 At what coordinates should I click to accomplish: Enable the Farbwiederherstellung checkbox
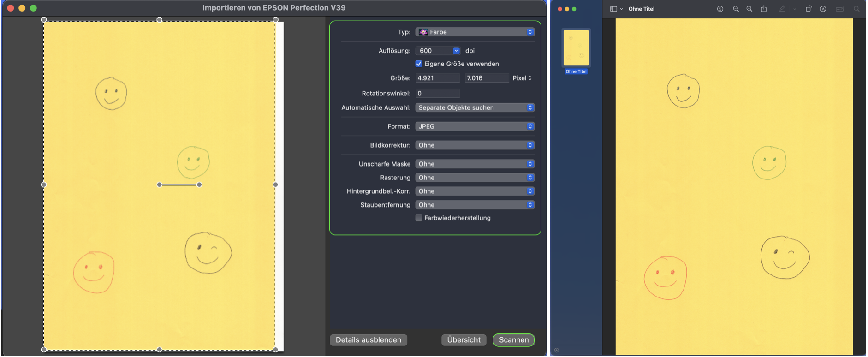click(x=419, y=218)
